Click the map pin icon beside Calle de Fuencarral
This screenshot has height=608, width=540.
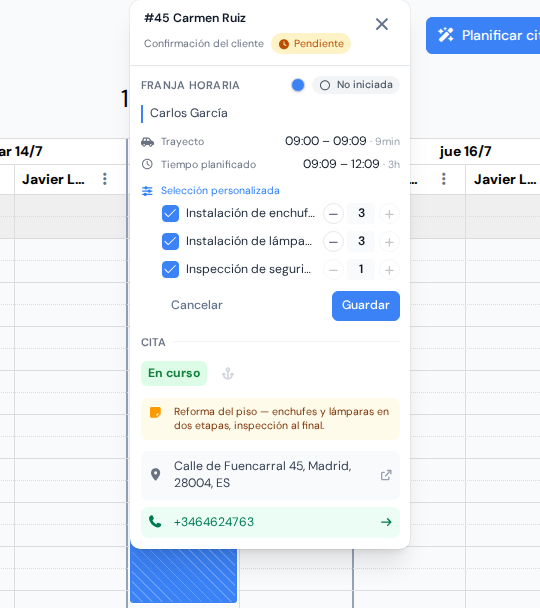tap(155, 475)
